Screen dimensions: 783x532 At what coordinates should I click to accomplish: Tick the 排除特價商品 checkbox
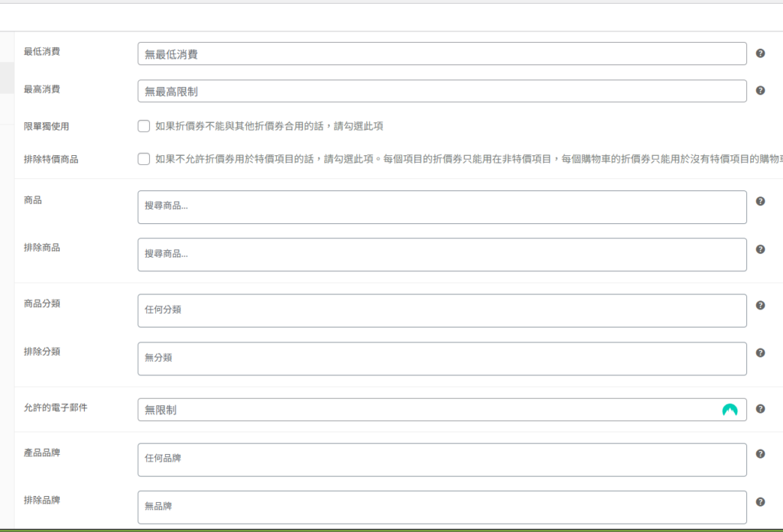click(144, 159)
